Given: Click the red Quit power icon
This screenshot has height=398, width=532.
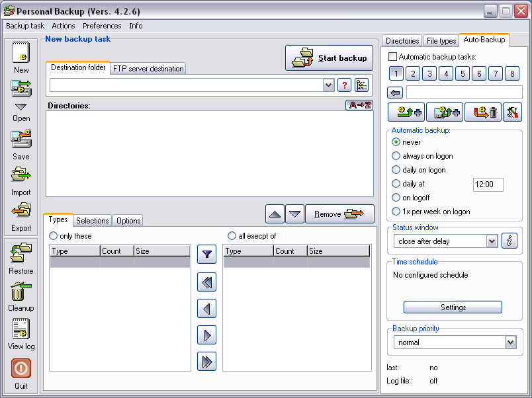Looking at the screenshot, I should tap(21, 368).
